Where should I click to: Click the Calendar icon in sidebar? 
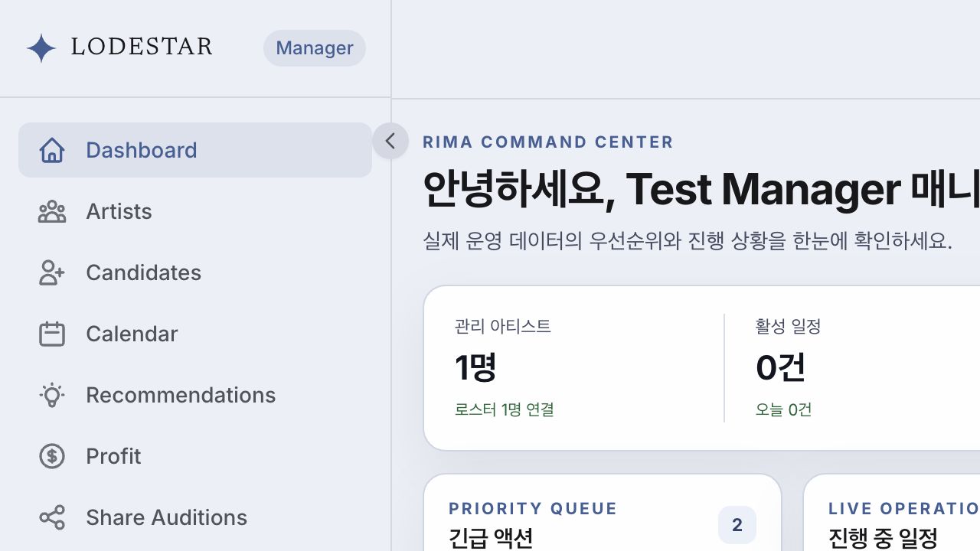tap(52, 334)
